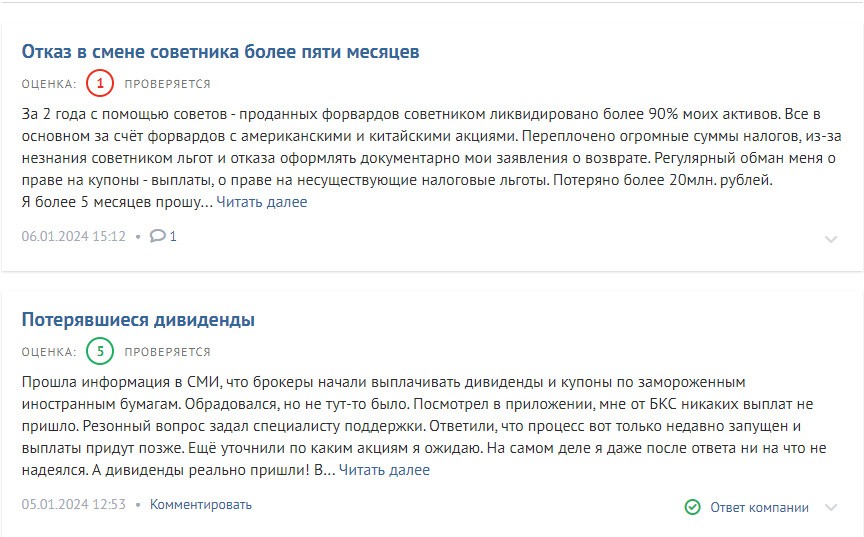Open review titled "Отказ в смене советника более пяти месяцев"
864x537 pixels.
tap(220, 52)
